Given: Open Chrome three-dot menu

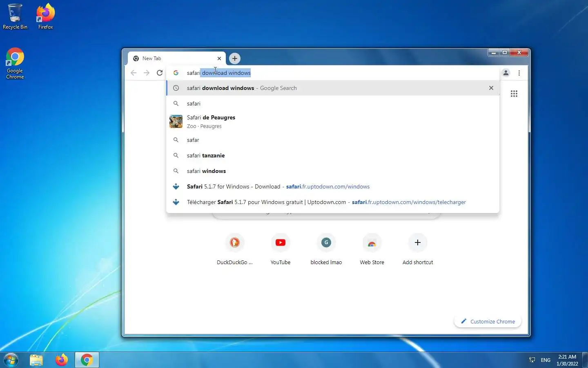Looking at the screenshot, I should click(x=519, y=73).
